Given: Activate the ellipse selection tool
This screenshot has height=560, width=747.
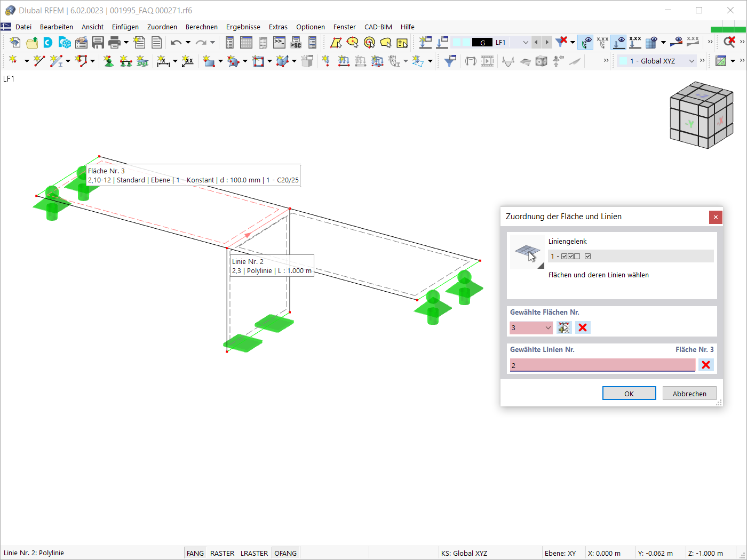Looking at the screenshot, I should [352, 42].
